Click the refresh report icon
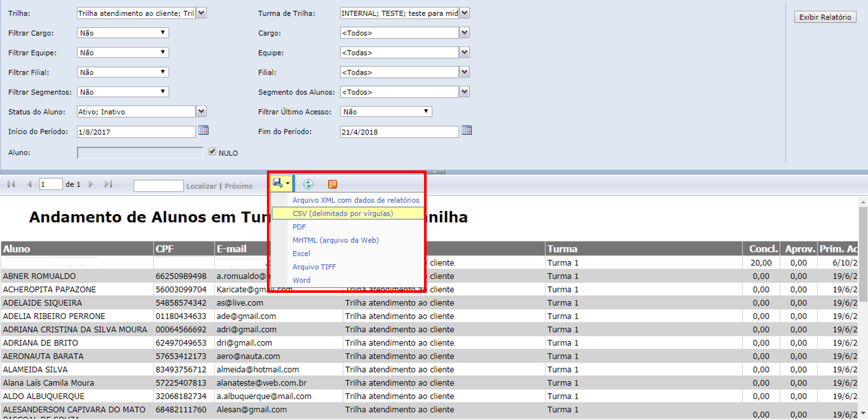Image resolution: width=868 pixels, height=420 pixels. click(x=308, y=184)
